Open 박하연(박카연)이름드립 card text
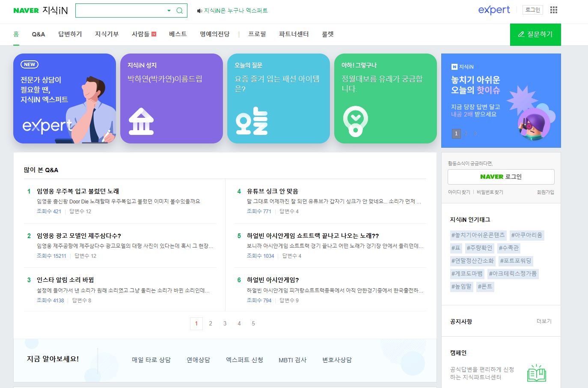The width and height of the screenshot is (588, 388). [x=165, y=79]
